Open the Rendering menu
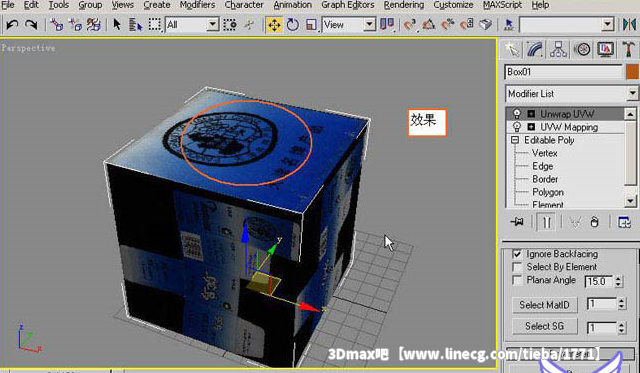The image size is (640, 373). coord(403,5)
